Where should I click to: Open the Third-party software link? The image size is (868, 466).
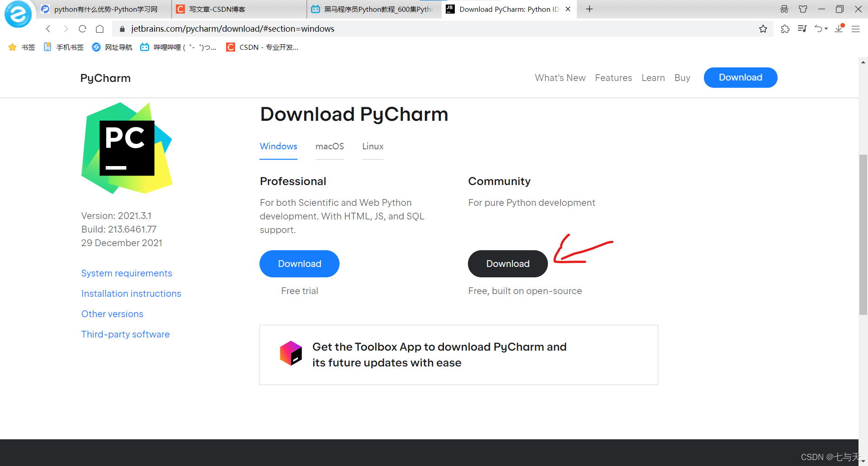coord(126,334)
